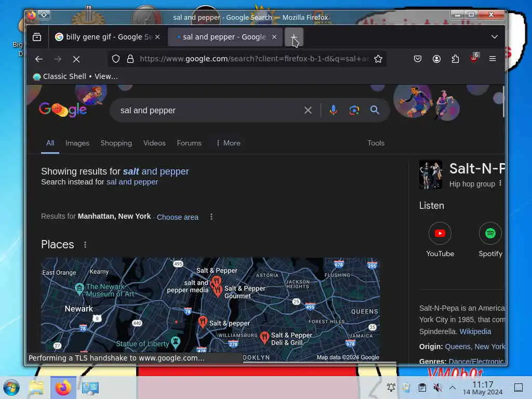
Task: Open notifications bell tray icon
Action: point(391,387)
